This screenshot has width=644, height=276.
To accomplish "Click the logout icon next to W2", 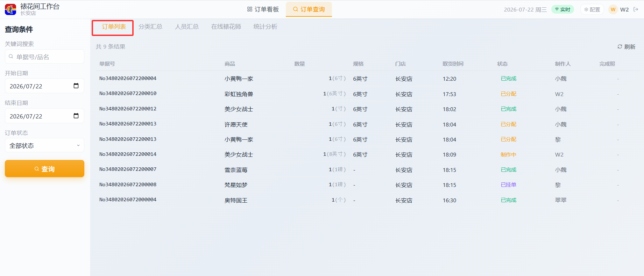I will click(636, 9).
